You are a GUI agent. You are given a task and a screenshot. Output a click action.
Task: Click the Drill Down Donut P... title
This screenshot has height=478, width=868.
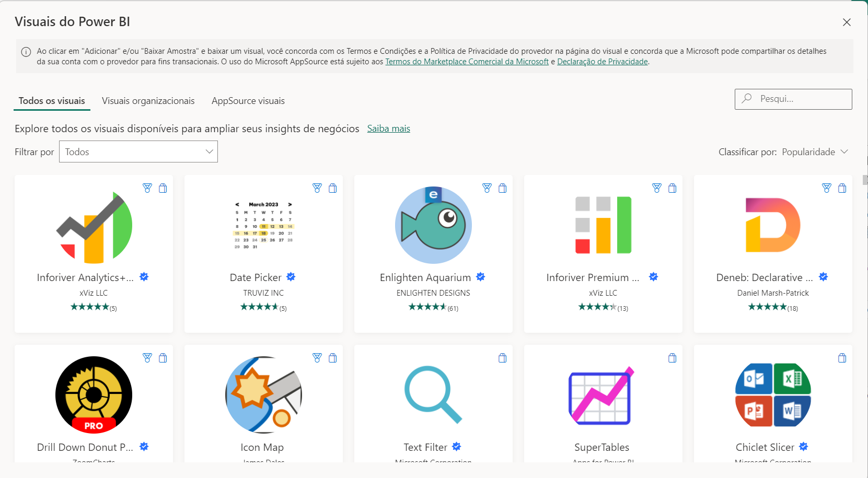85,447
